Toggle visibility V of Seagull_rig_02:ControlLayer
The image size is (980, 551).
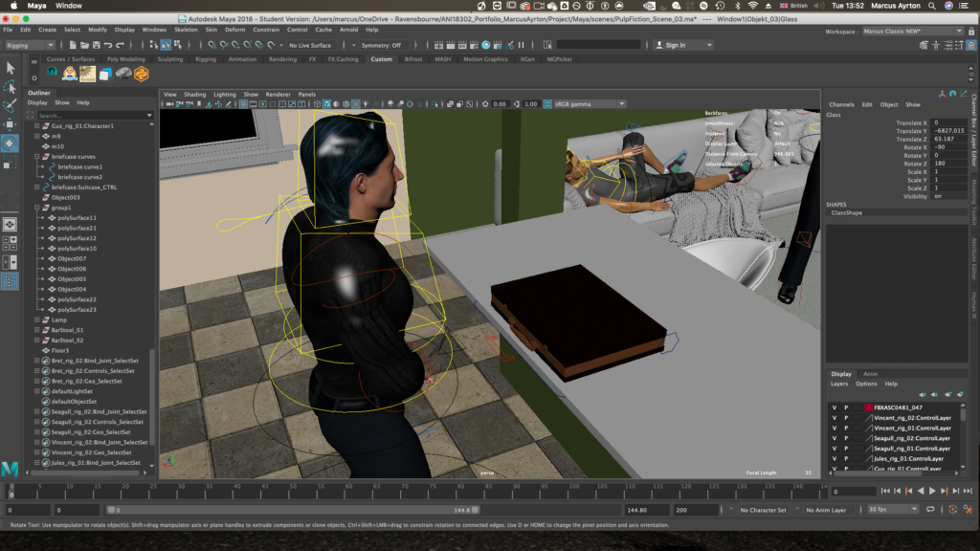pos(834,438)
